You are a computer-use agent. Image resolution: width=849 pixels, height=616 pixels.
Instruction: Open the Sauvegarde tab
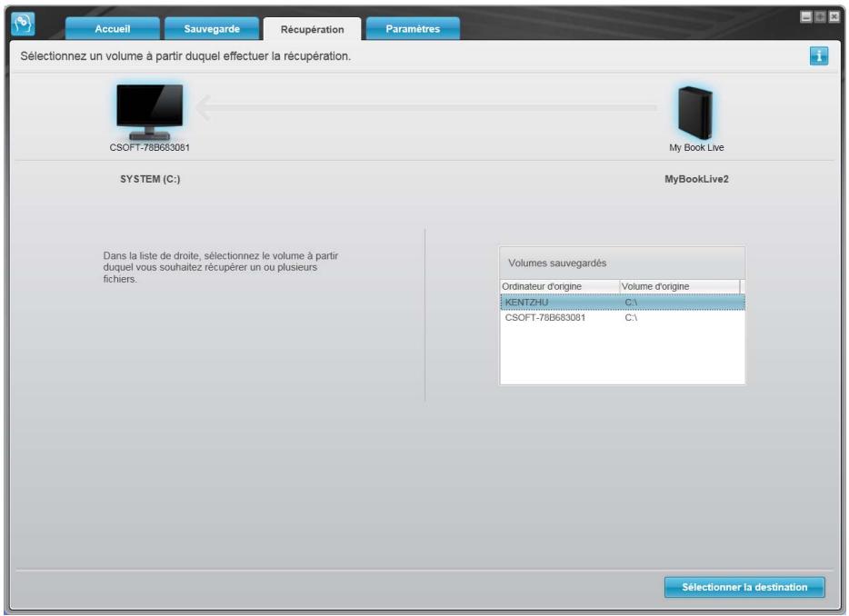pos(212,29)
